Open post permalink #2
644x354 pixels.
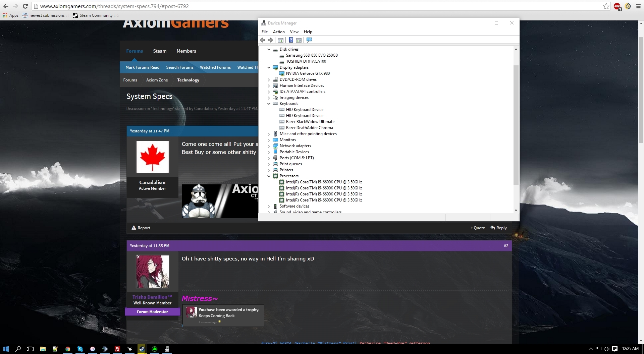tap(506, 246)
